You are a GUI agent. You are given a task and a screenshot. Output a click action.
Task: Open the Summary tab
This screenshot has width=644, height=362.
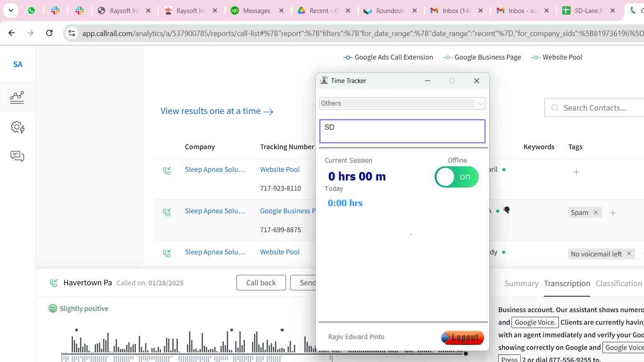click(521, 284)
